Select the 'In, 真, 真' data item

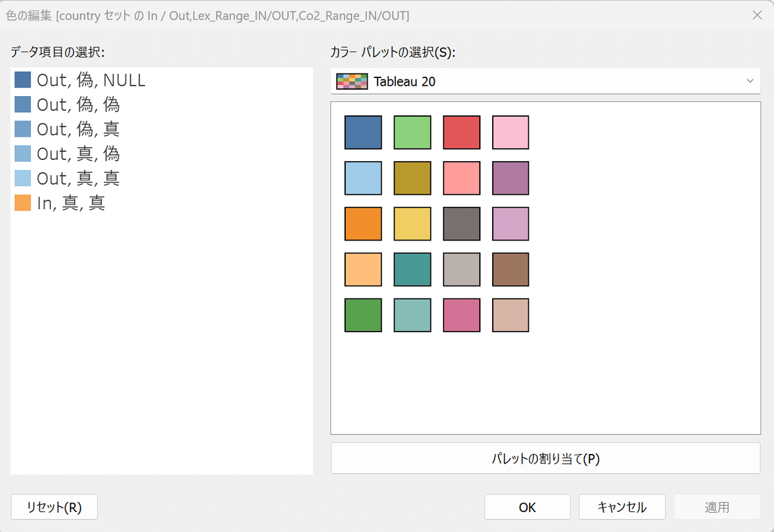point(161,203)
